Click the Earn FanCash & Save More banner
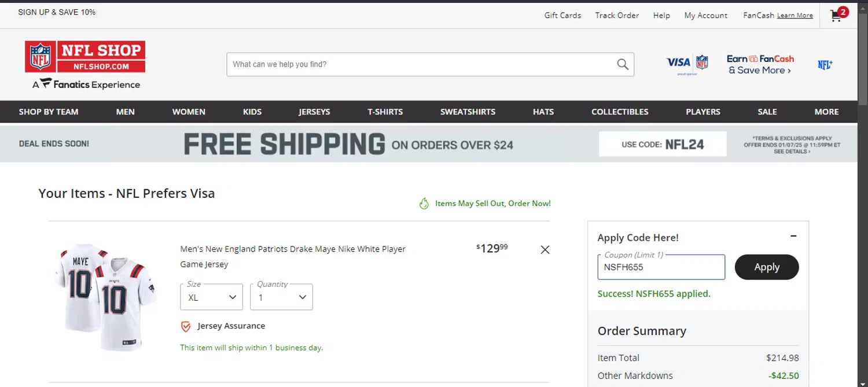The height and width of the screenshot is (387, 868). [x=760, y=65]
